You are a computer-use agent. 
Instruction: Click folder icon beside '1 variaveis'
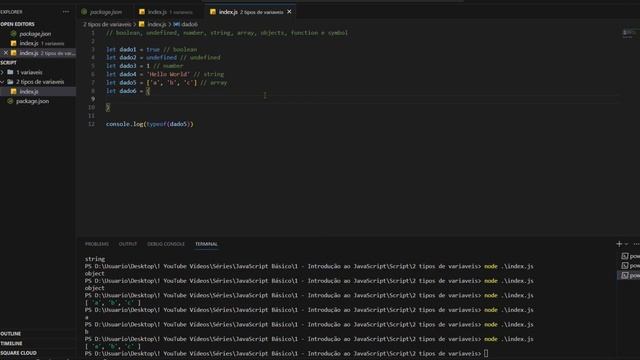click(10, 72)
